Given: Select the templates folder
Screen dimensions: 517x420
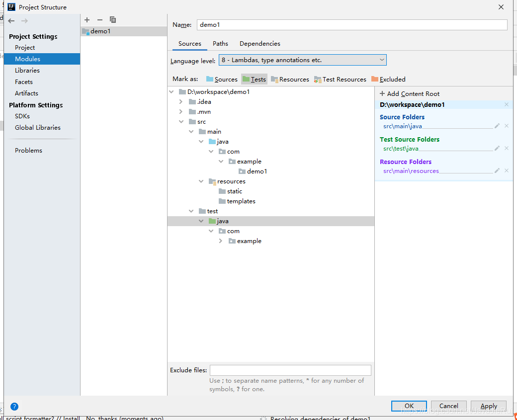Looking at the screenshot, I should point(237,201).
